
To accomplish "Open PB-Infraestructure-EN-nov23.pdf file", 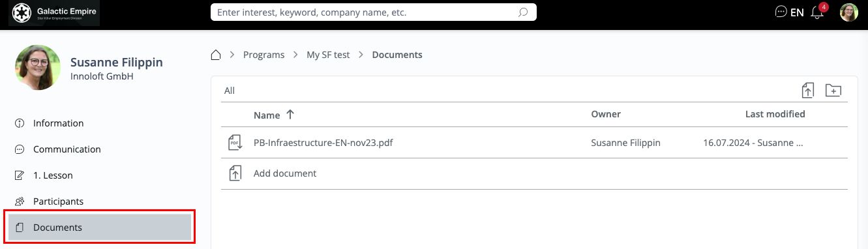I will (323, 142).
